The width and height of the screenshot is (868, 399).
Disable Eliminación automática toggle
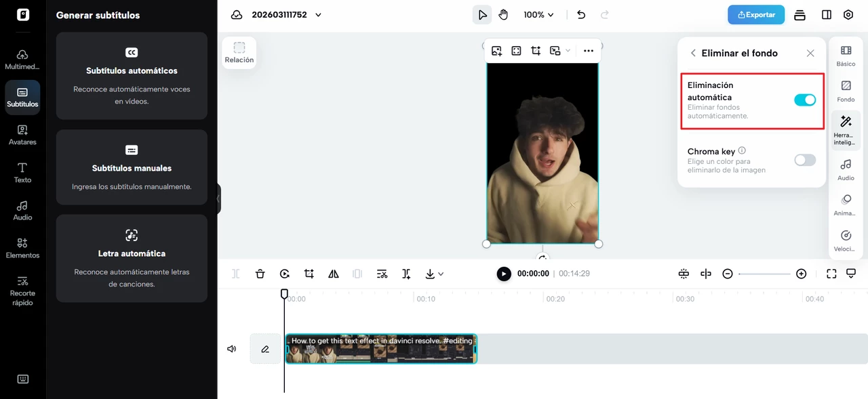[x=805, y=100]
